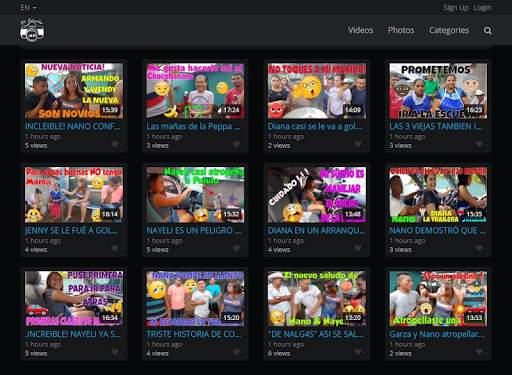Screen dimensions: 512x375
Task: Like the TRISTE HISTORIA DE CO heart
Action: pos(236,352)
